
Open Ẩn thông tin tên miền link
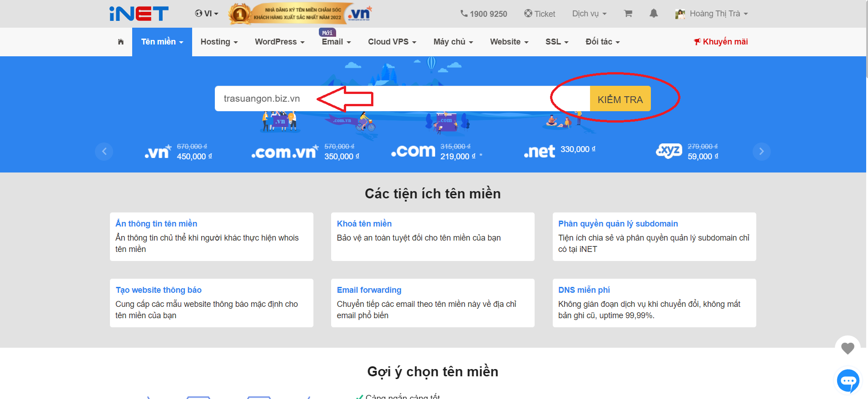point(156,223)
